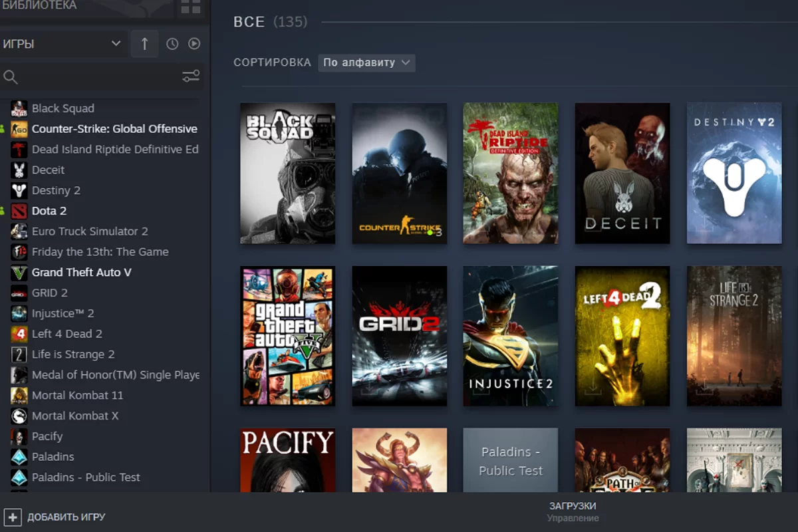Click ДОБАВИТЬ ИГРУ button
The image size is (798, 532).
(66, 517)
